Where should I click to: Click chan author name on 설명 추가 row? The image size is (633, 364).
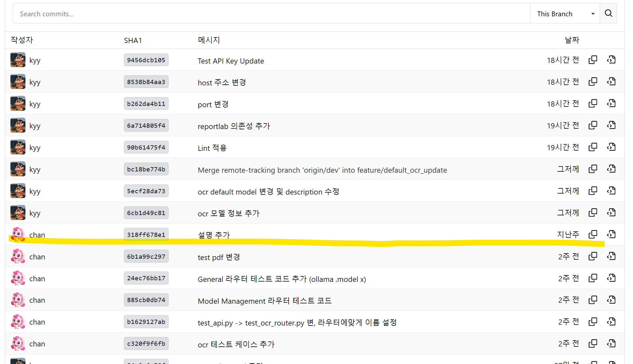pyautogui.click(x=37, y=235)
